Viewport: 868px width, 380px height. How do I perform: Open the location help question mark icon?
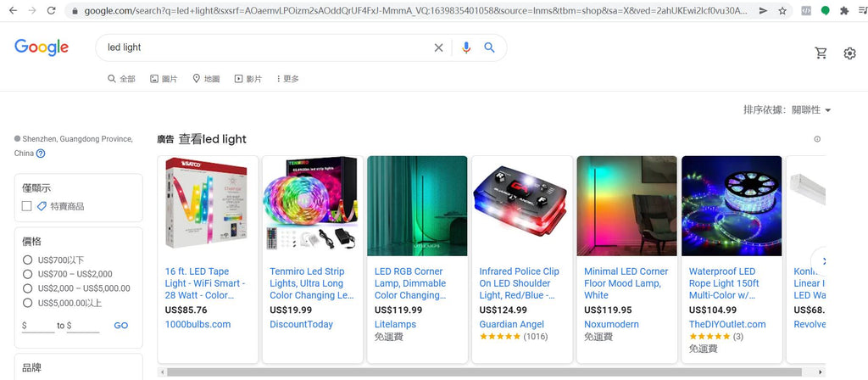click(41, 154)
